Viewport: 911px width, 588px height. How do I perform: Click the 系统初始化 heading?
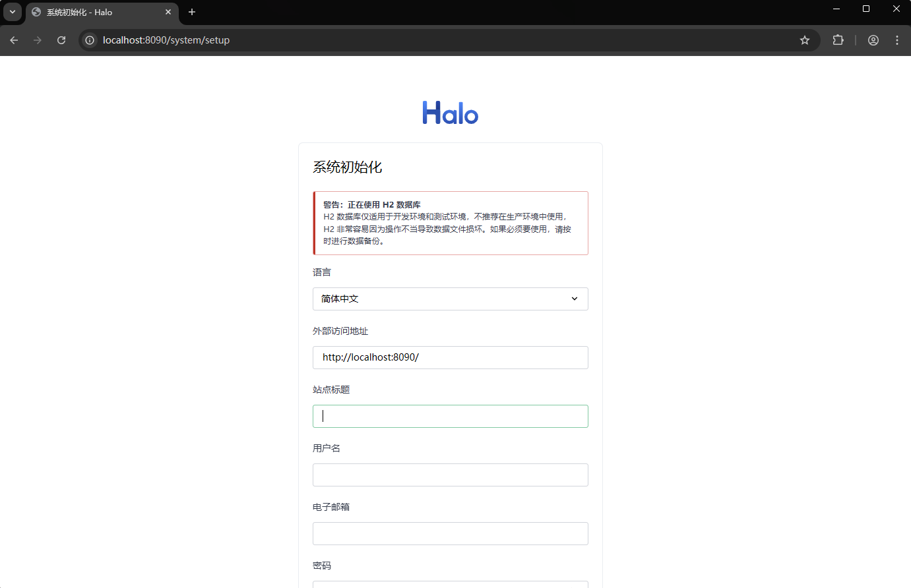(348, 167)
